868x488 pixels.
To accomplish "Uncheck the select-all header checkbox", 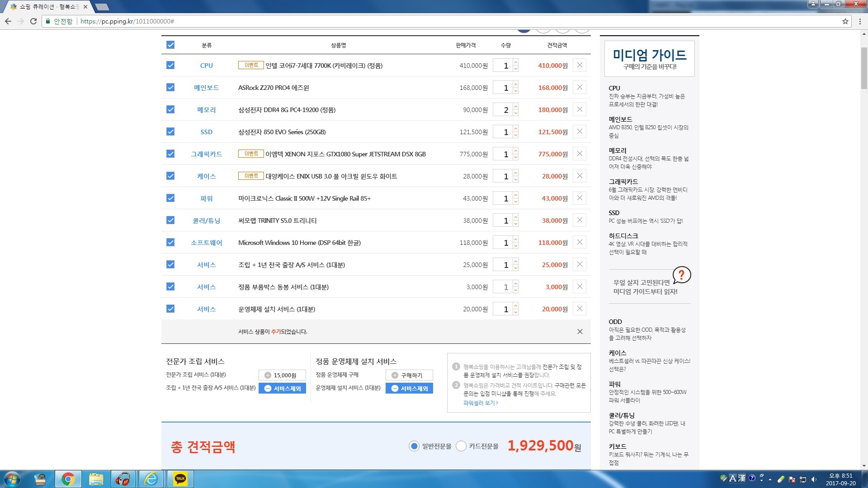I will pyautogui.click(x=170, y=45).
